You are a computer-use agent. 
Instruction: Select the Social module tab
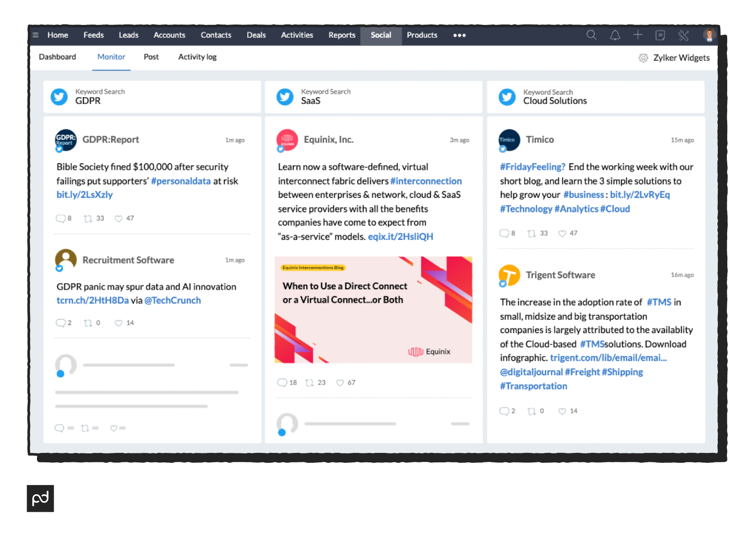[381, 35]
